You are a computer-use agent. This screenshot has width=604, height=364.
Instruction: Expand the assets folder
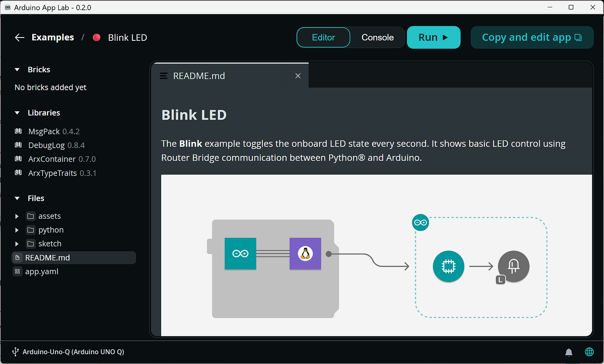[x=17, y=216]
